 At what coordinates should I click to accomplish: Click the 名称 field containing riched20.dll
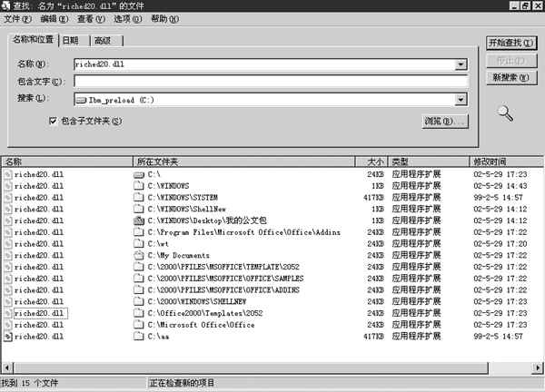coord(265,64)
